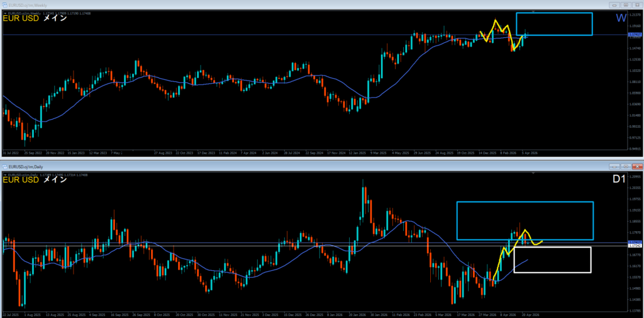Viewport: 644px width, 318px height.
Task: Click the 1.13785 price on Daily axis
Action: tap(635, 310)
